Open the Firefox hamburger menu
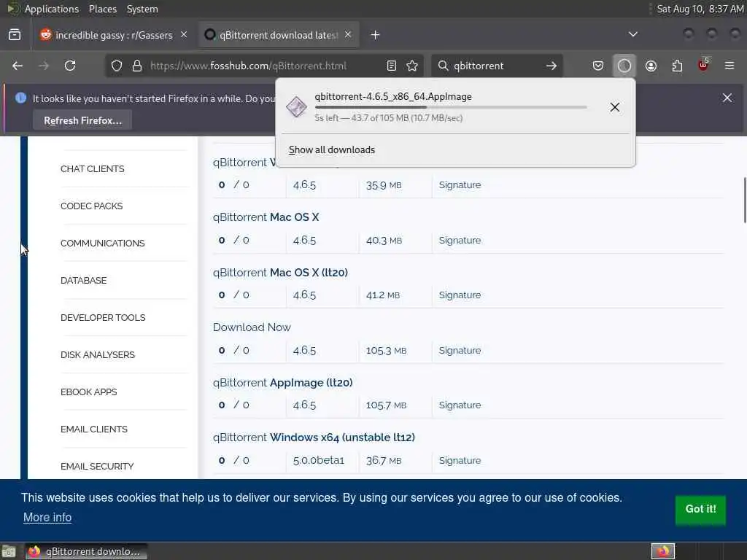 pyautogui.click(x=729, y=66)
